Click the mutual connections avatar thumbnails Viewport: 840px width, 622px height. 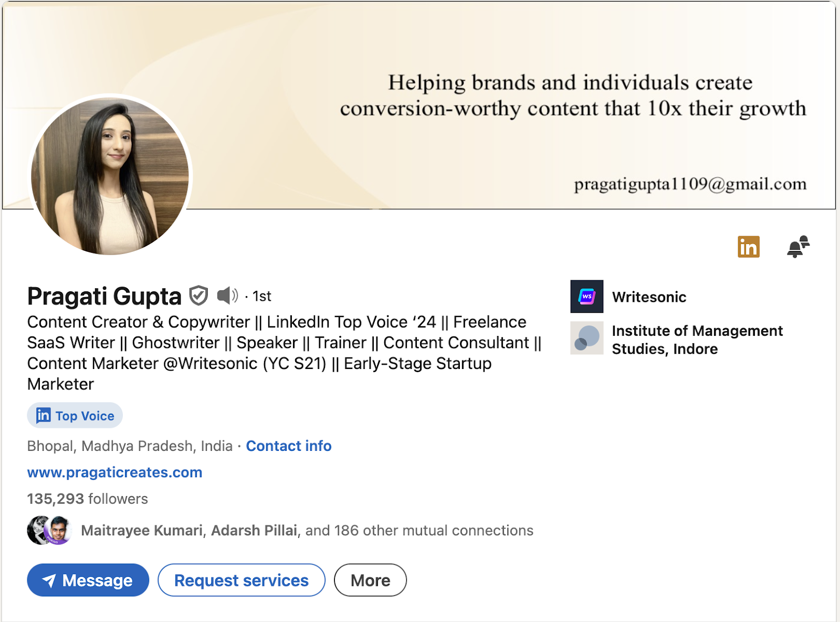click(49, 530)
